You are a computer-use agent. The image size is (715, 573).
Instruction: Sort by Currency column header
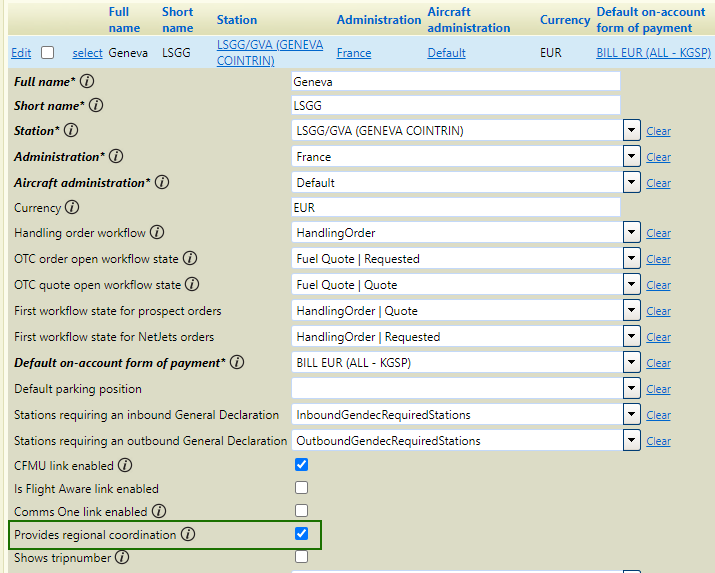point(565,20)
